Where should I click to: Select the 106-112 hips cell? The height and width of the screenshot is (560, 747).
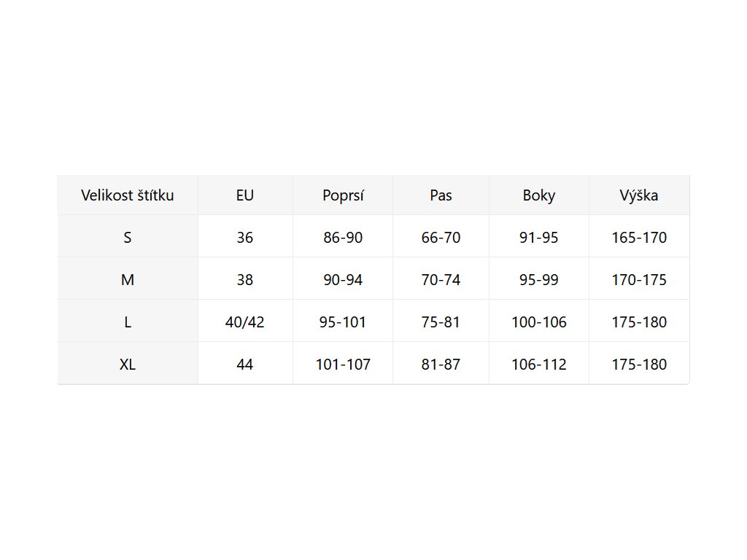tap(539, 365)
